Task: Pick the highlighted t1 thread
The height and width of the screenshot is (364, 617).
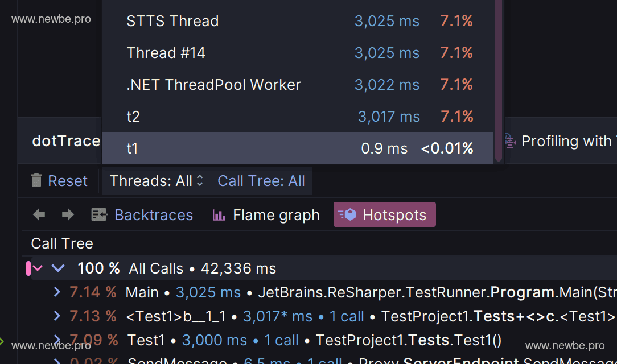Action: click(x=133, y=148)
